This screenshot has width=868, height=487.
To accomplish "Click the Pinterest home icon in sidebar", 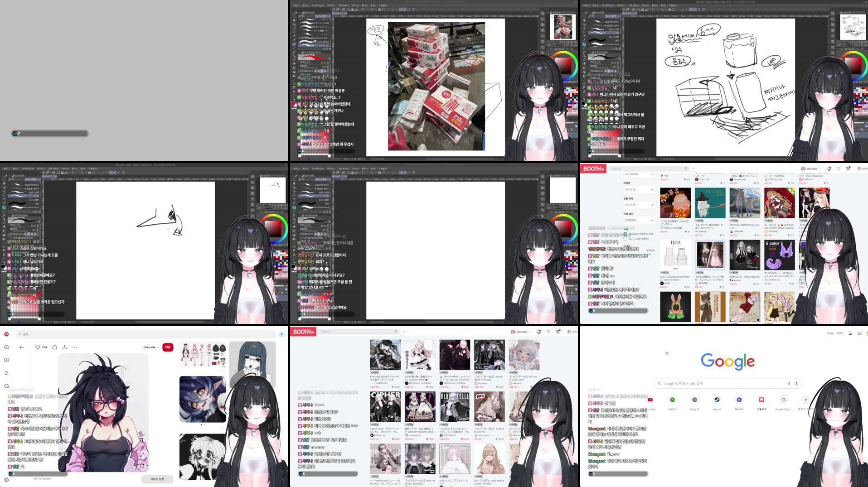I will (6, 347).
